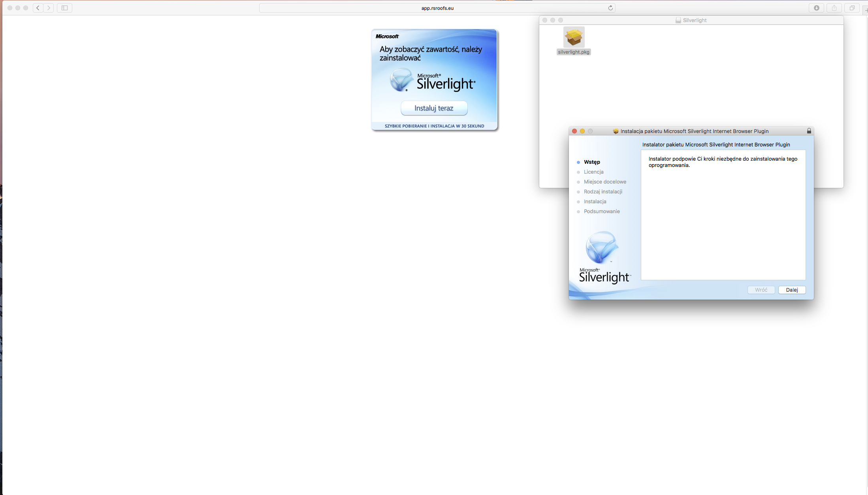Image resolution: width=868 pixels, height=495 pixels.
Task: Reload the page with refresh icon
Action: [610, 8]
